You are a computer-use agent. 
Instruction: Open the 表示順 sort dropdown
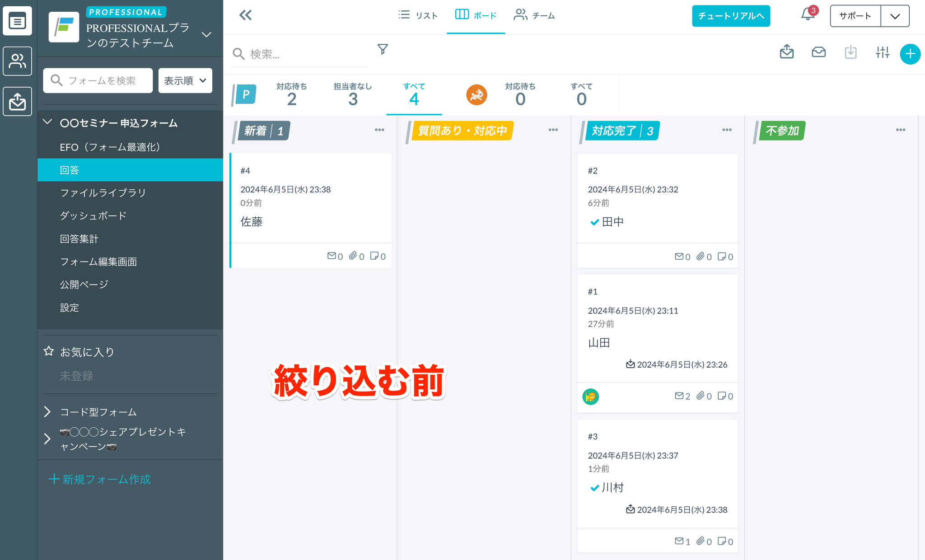[x=185, y=80]
